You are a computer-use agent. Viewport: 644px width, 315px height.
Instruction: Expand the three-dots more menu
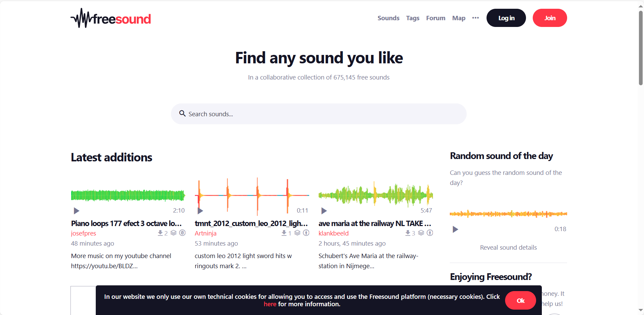tap(475, 18)
